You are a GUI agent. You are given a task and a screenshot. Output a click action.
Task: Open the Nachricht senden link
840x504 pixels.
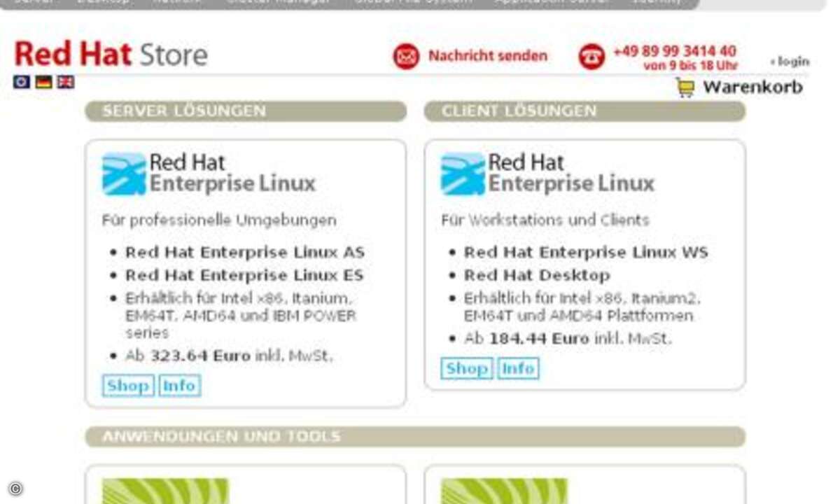pos(488,56)
